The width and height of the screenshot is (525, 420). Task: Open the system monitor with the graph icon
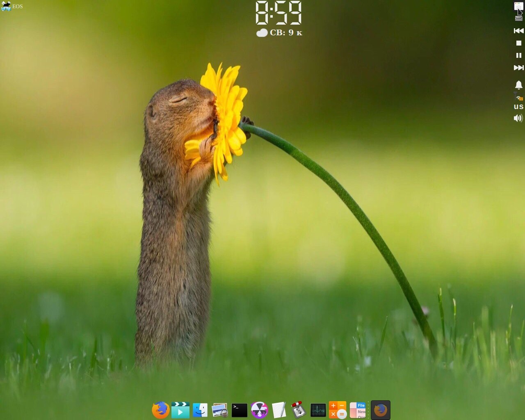(318, 410)
